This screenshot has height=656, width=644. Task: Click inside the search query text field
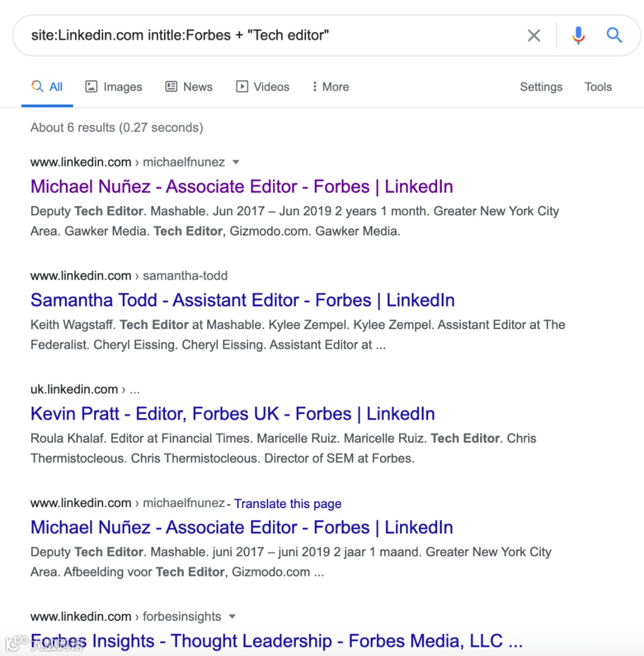click(x=268, y=35)
